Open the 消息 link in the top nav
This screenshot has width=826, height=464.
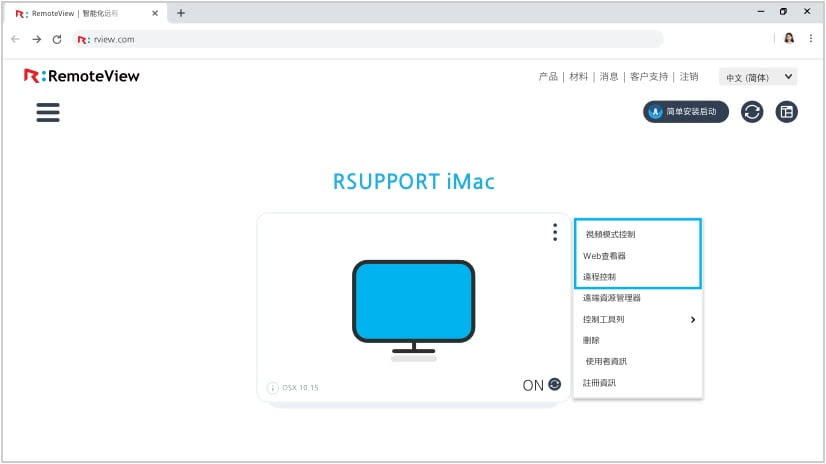(x=609, y=77)
